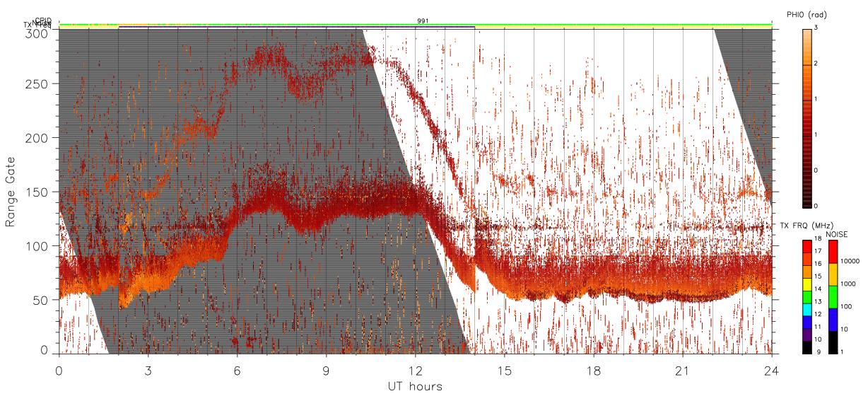Click the '17' label in the TX FRQ legend
Image resolution: width=868 pixels, height=401 pixels.
coord(819,252)
